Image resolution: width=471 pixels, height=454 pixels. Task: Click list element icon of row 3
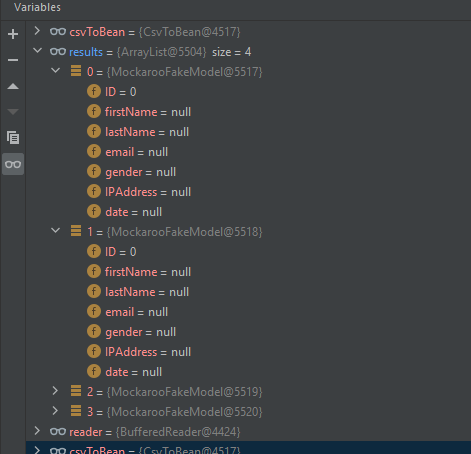point(76,411)
